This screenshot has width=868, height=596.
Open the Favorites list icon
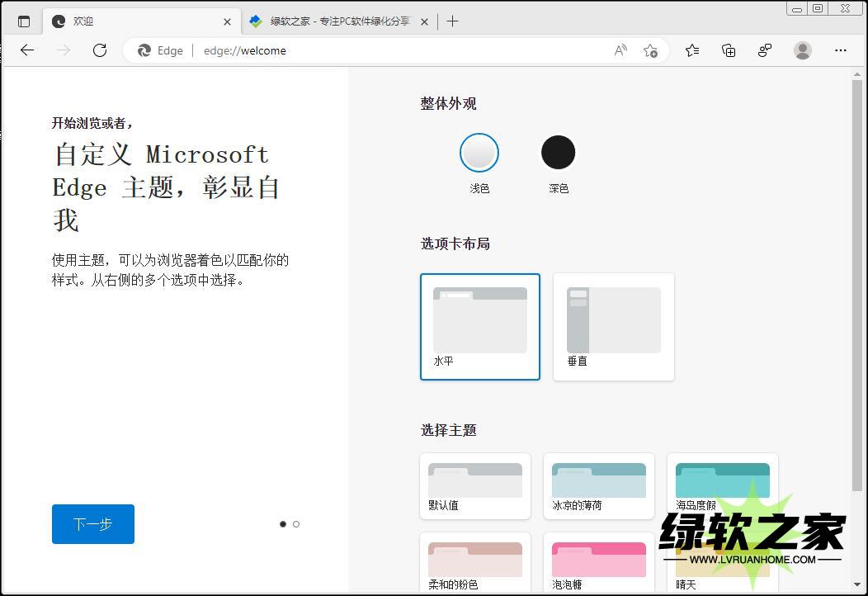[692, 50]
